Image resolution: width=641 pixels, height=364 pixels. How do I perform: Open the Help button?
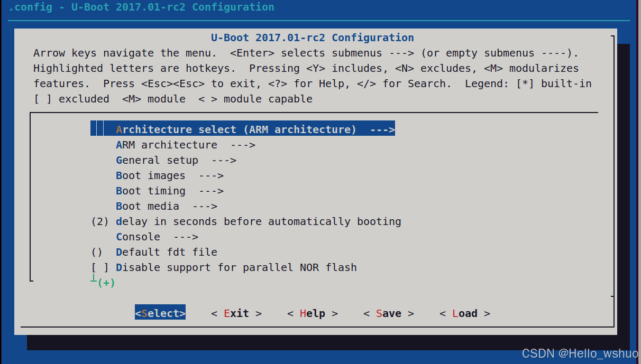point(313,313)
